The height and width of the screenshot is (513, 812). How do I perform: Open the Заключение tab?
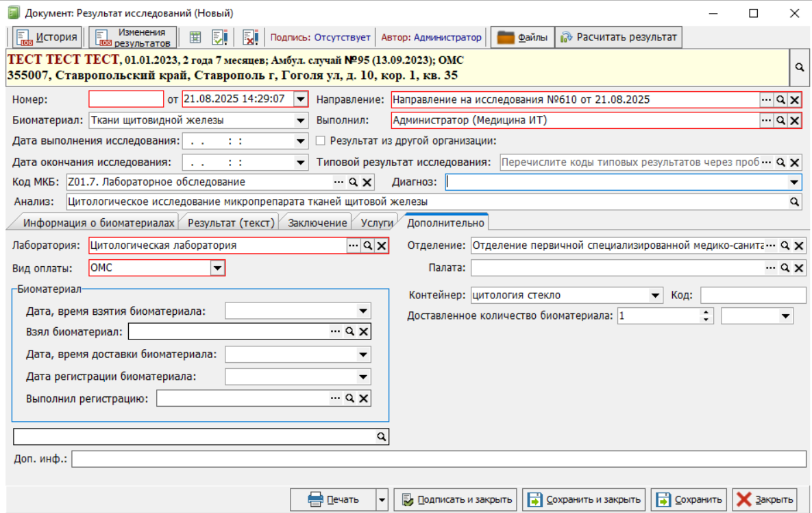point(317,223)
